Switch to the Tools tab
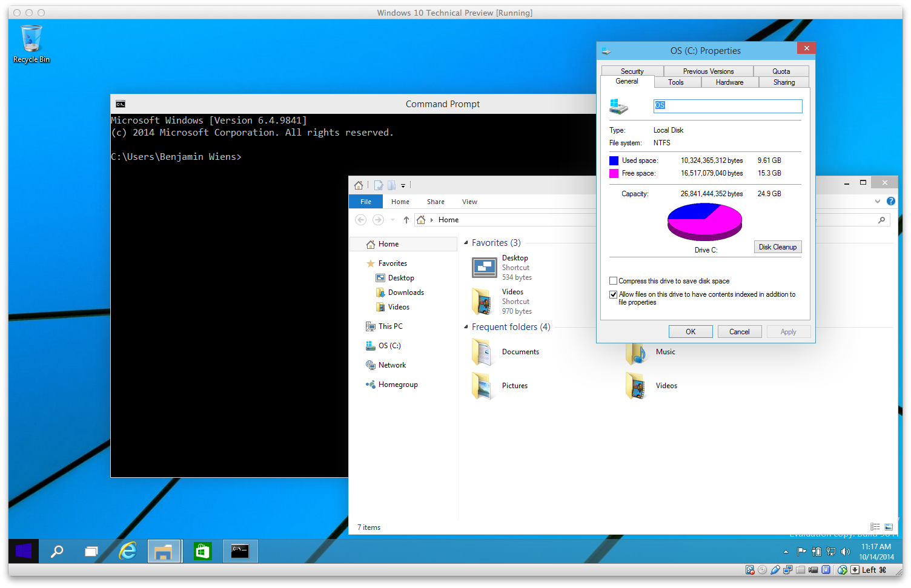911x588 pixels. click(676, 82)
